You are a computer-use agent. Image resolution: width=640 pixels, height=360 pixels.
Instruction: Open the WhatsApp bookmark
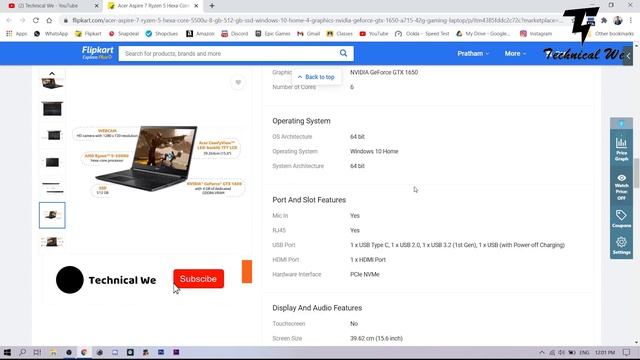51,33
